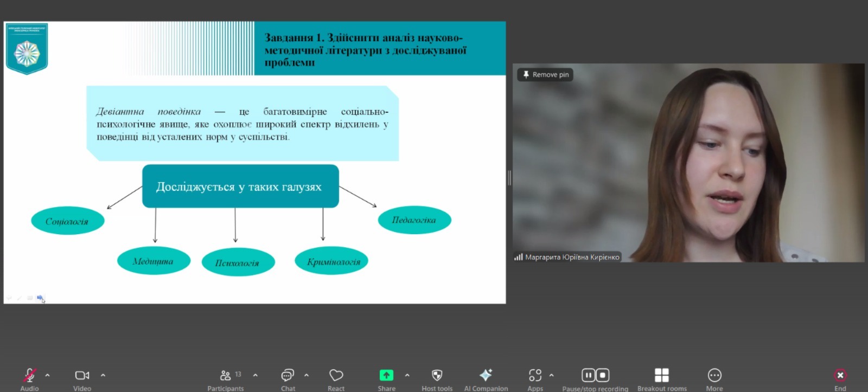This screenshot has height=392, width=868.
Task: Open the Chat panel
Action: 288,376
